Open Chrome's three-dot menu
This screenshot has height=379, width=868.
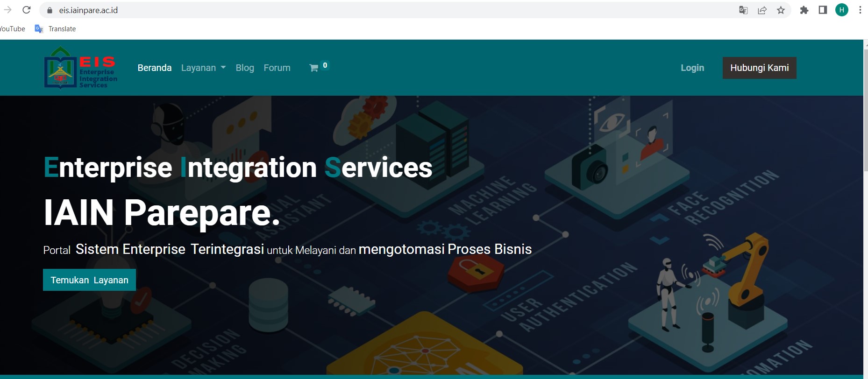coord(860,10)
